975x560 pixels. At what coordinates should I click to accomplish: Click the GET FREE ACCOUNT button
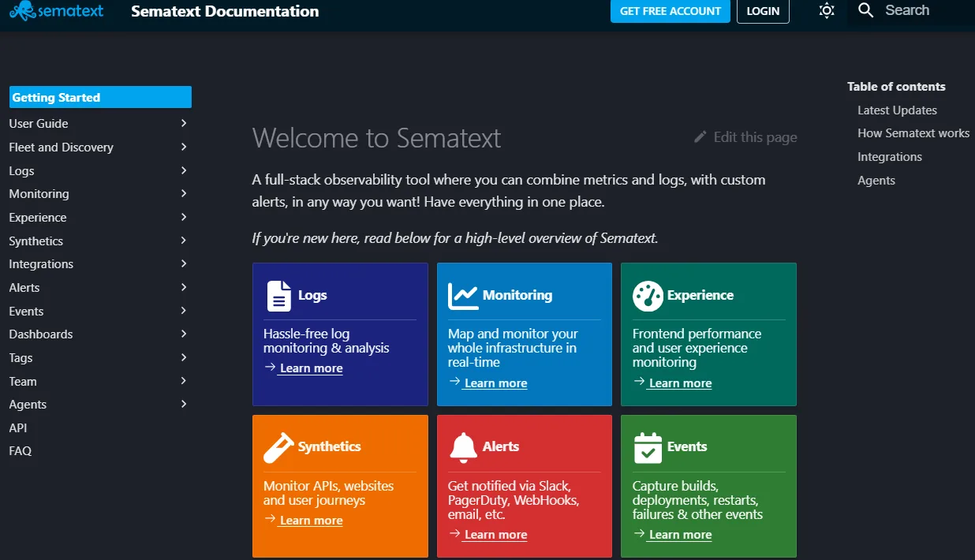click(671, 11)
